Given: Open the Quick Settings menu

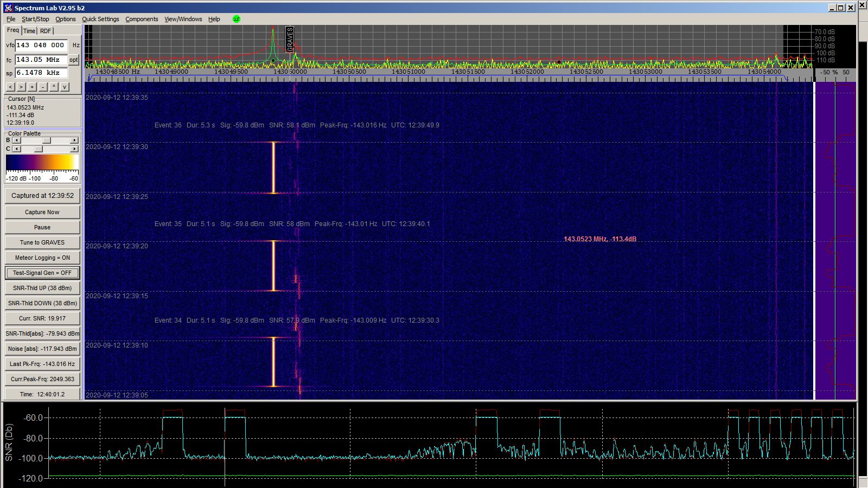Looking at the screenshot, I should point(100,19).
